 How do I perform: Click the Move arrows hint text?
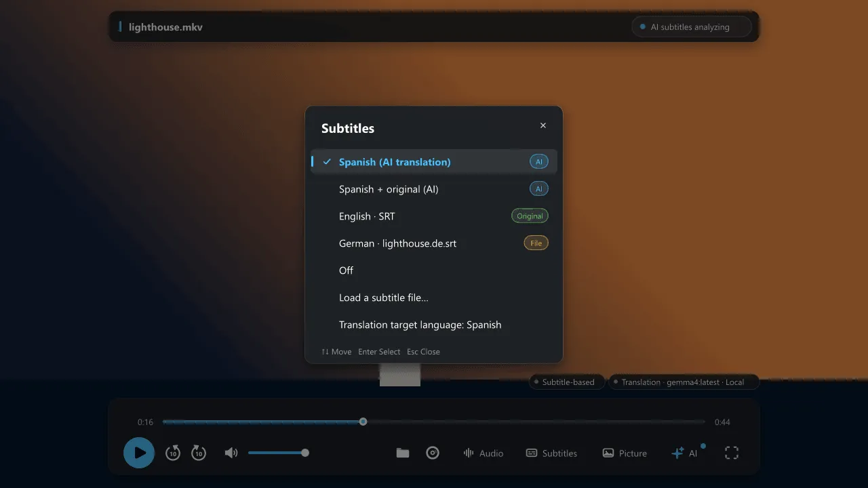(336, 352)
